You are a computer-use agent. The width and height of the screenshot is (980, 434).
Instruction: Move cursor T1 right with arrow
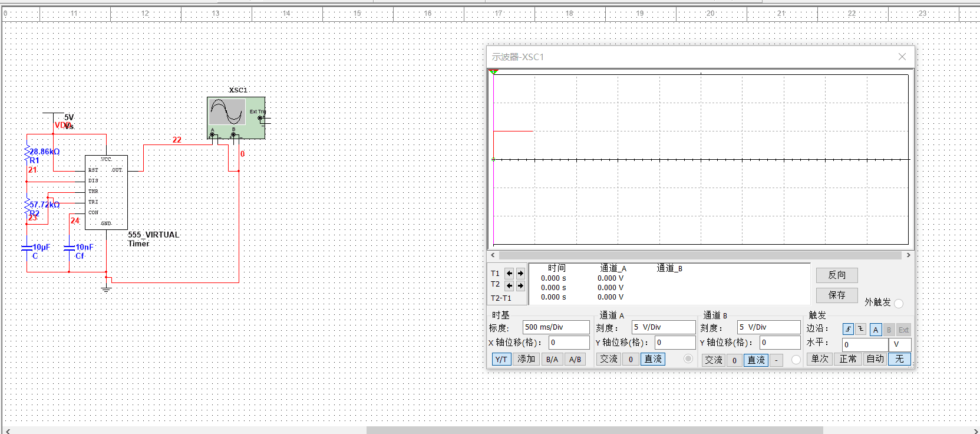(520, 274)
